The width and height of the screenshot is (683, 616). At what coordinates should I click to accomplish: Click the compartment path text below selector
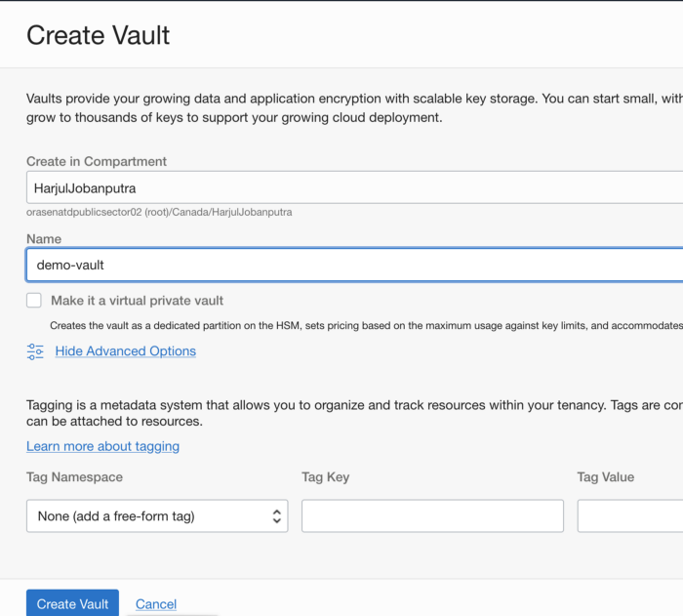tap(159, 212)
